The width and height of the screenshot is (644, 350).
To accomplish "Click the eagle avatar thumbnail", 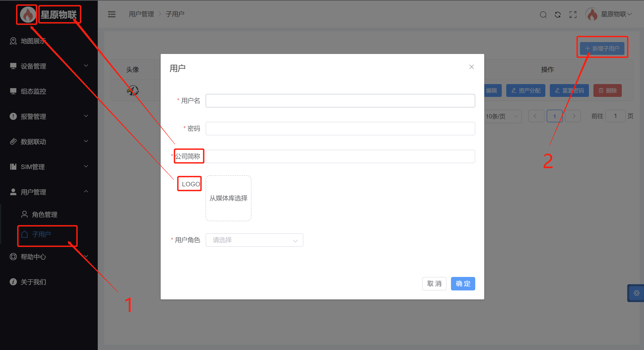I will point(133,90).
